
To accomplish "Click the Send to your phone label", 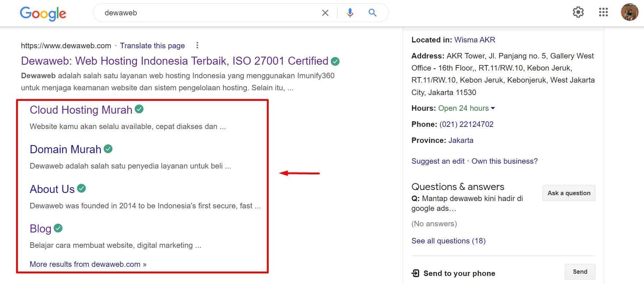I will [459, 273].
